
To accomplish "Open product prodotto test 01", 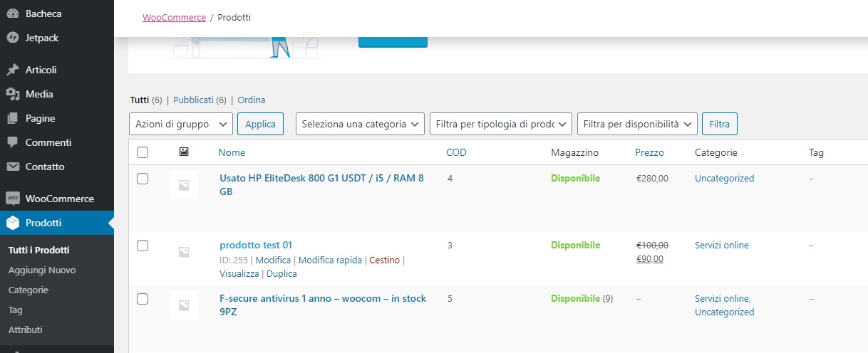I will pos(256,245).
